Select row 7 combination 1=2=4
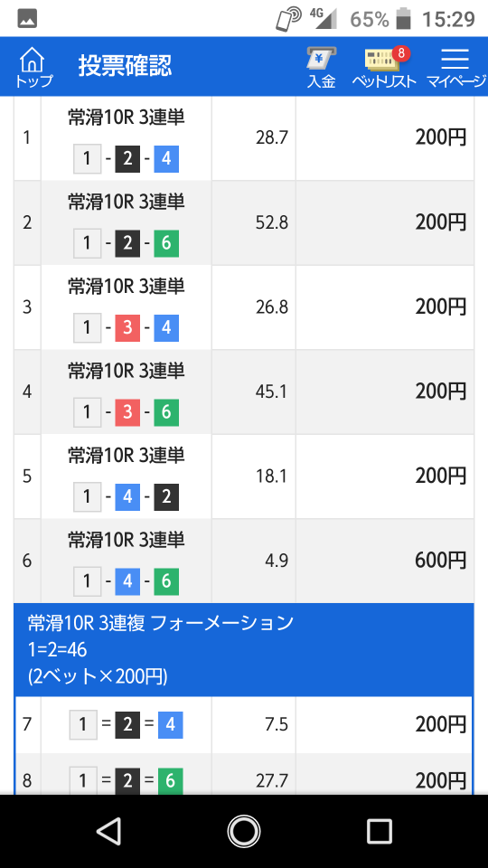The image size is (488, 868). point(127,724)
